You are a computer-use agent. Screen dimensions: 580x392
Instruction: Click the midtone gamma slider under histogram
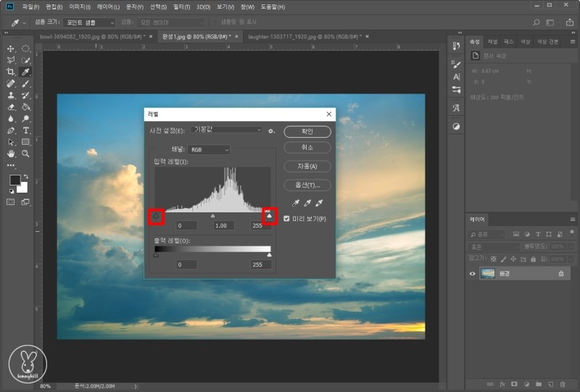coord(212,215)
